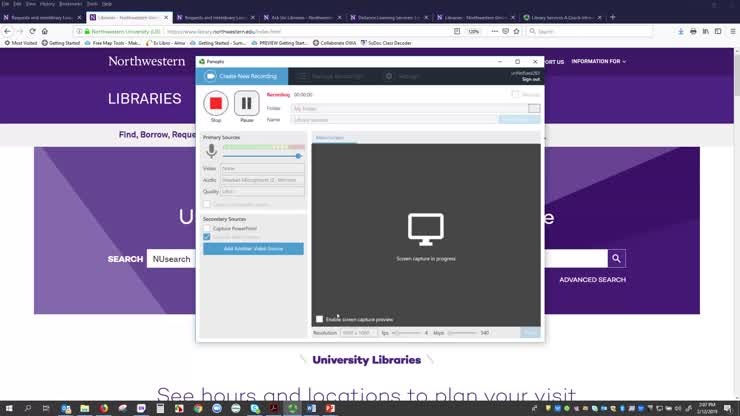Open the Firefox hamburger menu
740x416 pixels.
pos(732,31)
